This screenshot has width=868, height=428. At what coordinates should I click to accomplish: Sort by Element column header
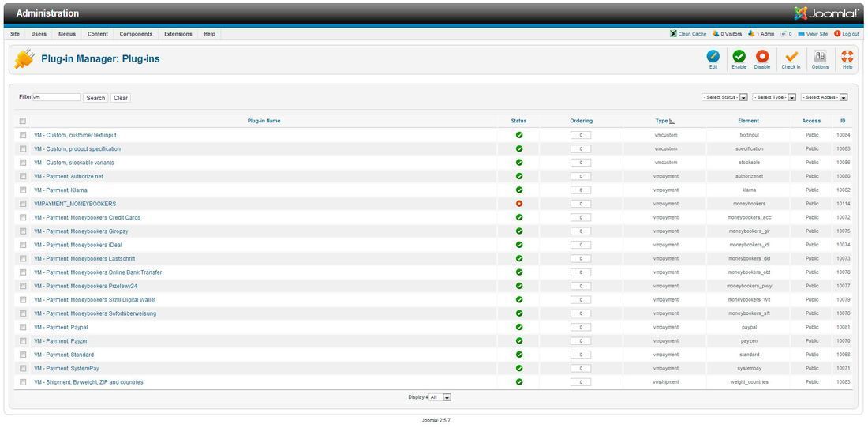[x=748, y=121]
